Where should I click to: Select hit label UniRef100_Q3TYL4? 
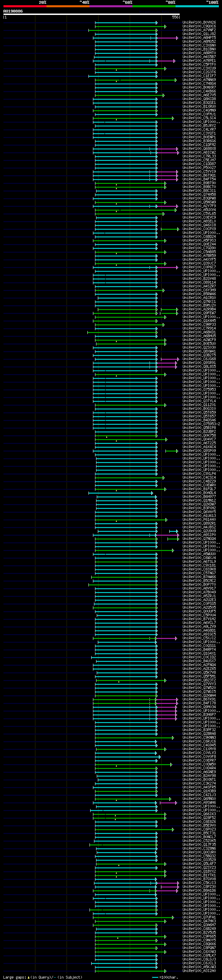click(x=199, y=401)
